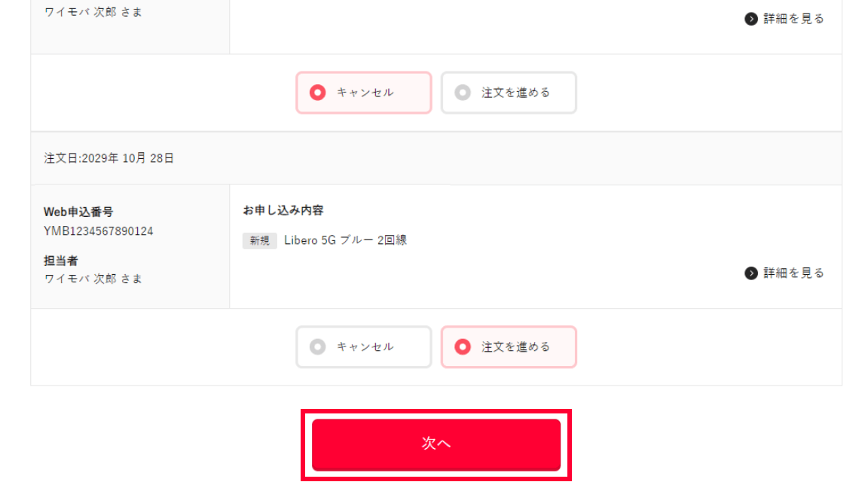868x488 pixels.
Task: Select 注文を進める for the top order
Action: point(509,93)
